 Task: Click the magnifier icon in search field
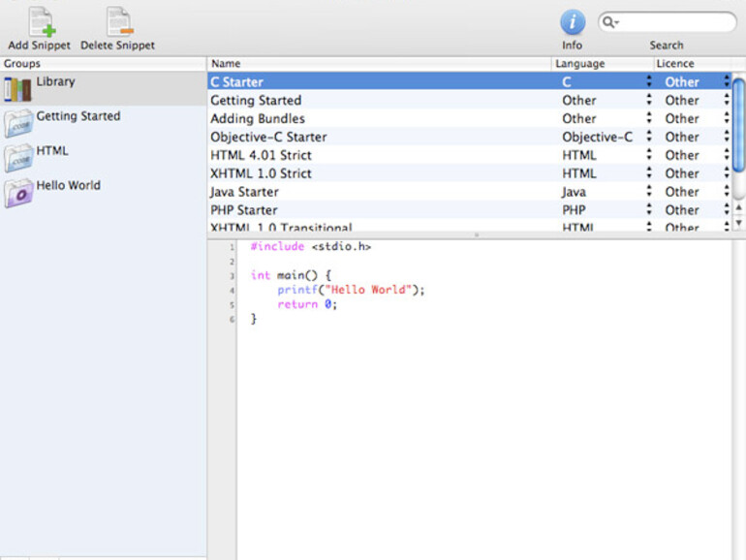[x=609, y=22]
